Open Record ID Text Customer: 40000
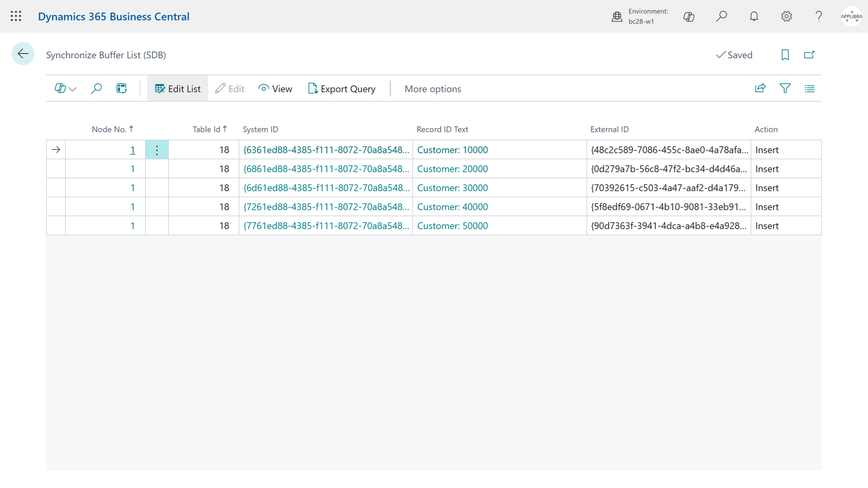The width and height of the screenshot is (868, 488). click(452, 207)
